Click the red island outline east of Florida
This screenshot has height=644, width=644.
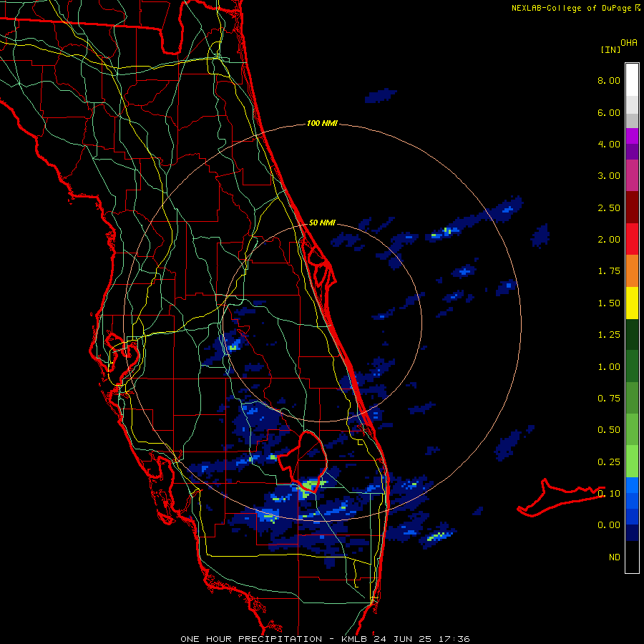(x=560, y=498)
